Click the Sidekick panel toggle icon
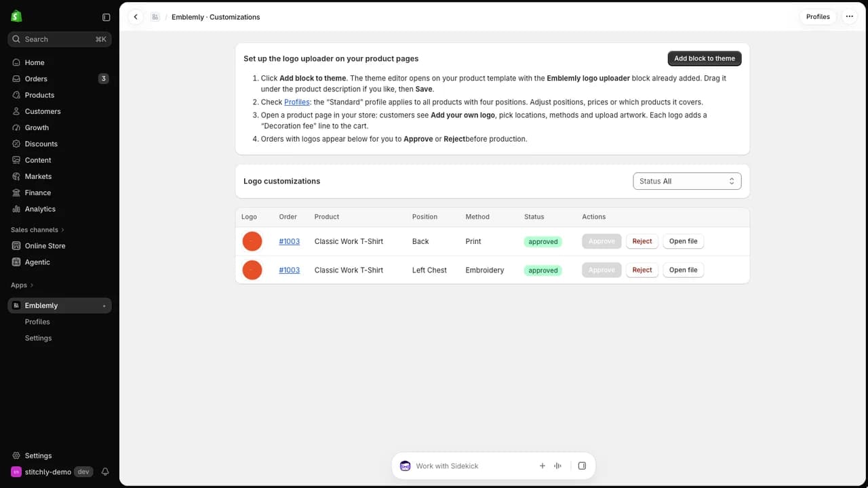868x488 pixels. click(582, 466)
